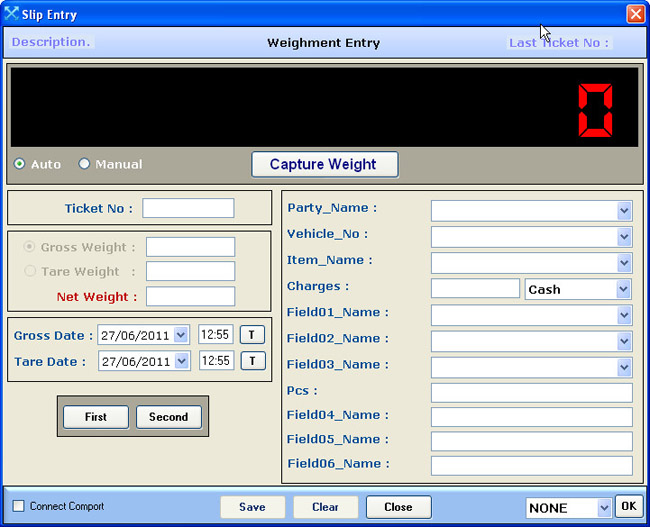The width and height of the screenshot is (650, 527).
Task: Open the Gross Date picker dropdown
Action: tap(181, 335)
